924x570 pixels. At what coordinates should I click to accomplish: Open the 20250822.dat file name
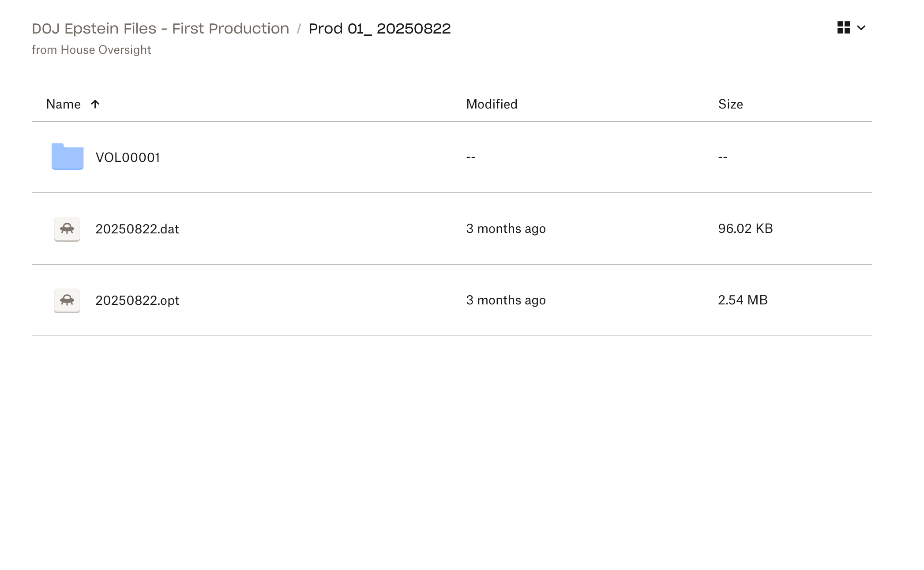137,229
